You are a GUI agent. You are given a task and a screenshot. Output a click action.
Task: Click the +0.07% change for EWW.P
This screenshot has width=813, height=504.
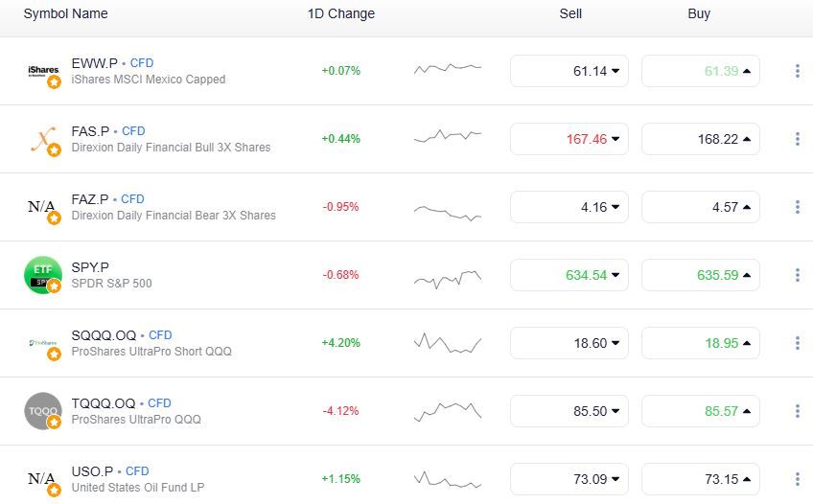[340, 71]
